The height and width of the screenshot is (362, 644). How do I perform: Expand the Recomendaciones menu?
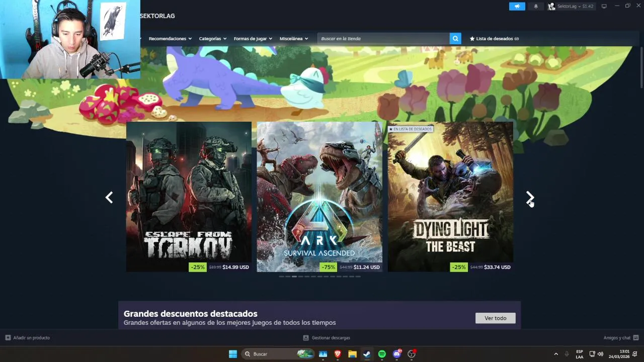[170, 39]
